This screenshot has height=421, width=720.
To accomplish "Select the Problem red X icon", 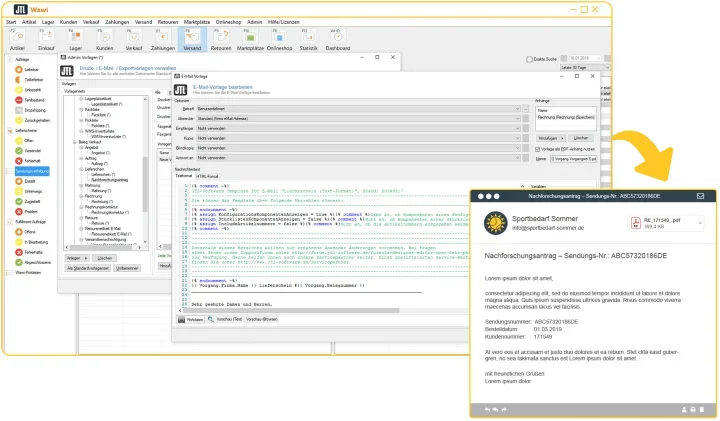I will pyautogui.click(x=19, y=212).
